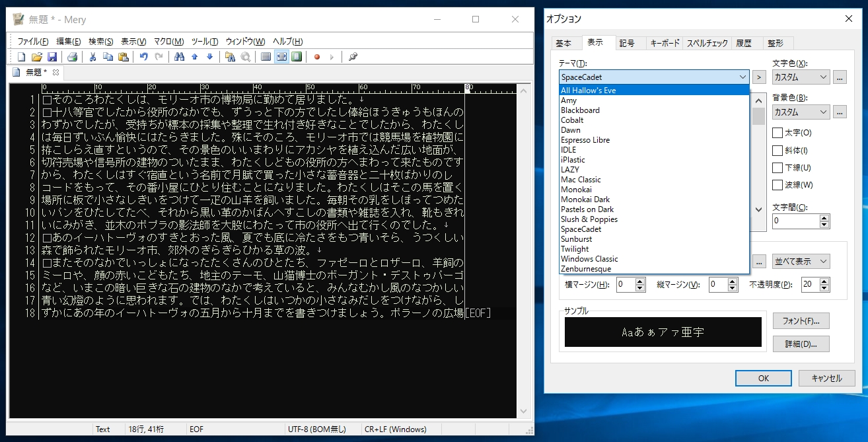868x442 pixels.
Task: Open the 背景色 カスタム dropdown
Action: (x=801, y=112)
